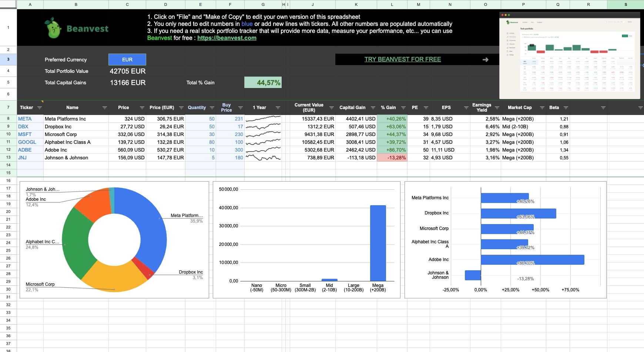Open the PE column filter icon
This screenshot has height=352, width=644.
click(x=426, y=108)
